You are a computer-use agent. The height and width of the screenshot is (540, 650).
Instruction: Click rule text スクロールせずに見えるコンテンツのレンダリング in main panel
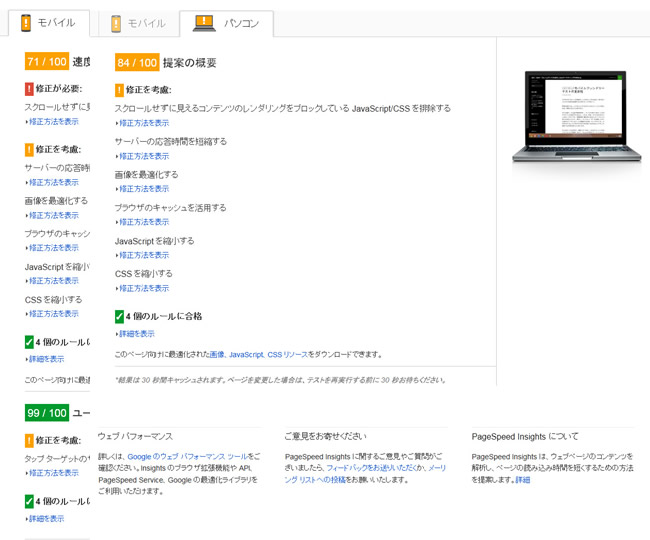pos(282,109)
